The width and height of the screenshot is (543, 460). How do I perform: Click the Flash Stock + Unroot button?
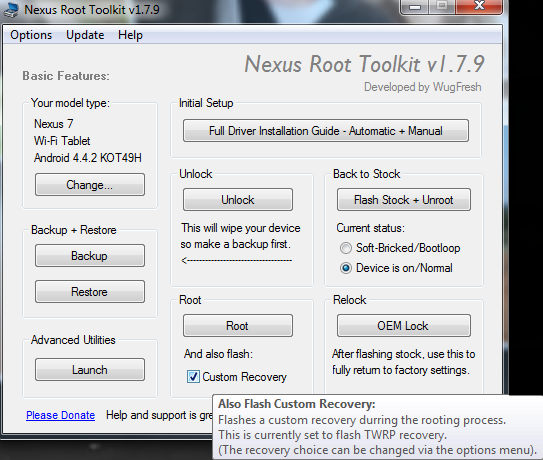point(404,200)
